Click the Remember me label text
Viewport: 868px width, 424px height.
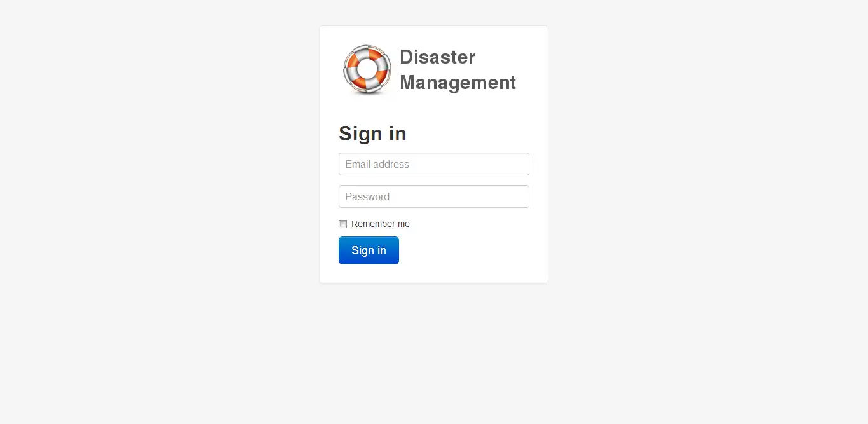pyautogui.click(x=381, y=224)
